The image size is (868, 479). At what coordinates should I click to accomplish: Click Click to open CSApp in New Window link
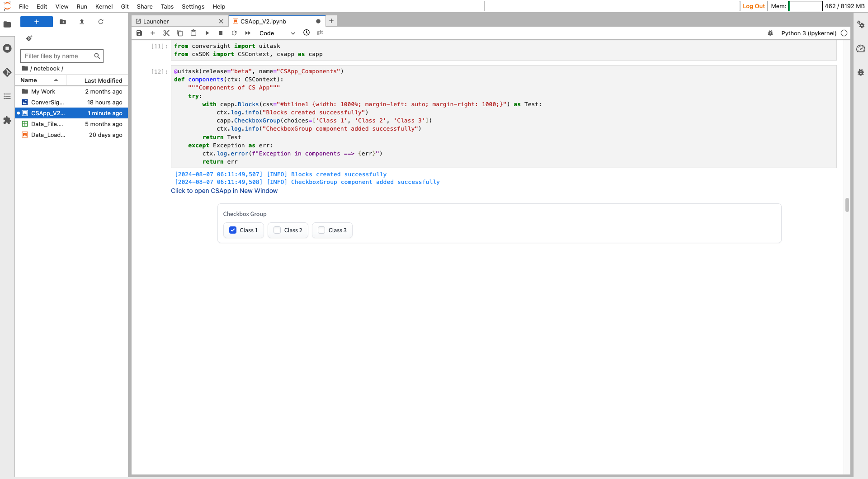224,191
